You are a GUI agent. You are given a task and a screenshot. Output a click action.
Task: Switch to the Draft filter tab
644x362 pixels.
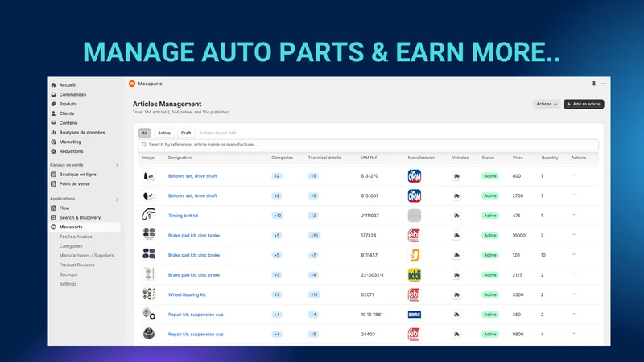coord(186,133)
